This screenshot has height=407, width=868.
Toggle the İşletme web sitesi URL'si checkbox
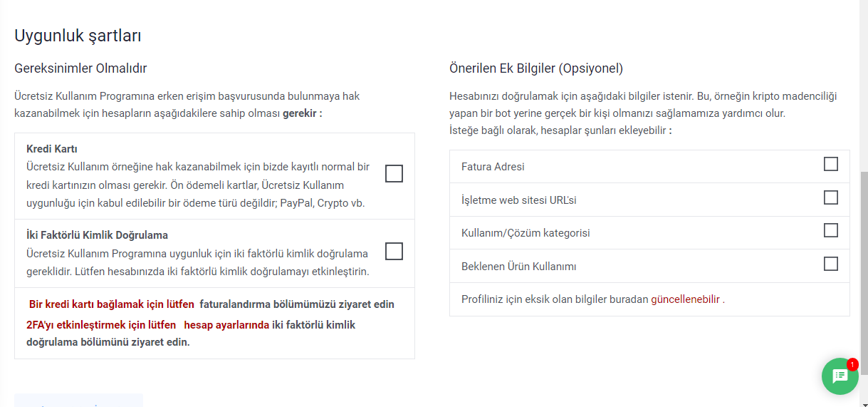coord(830,197)
